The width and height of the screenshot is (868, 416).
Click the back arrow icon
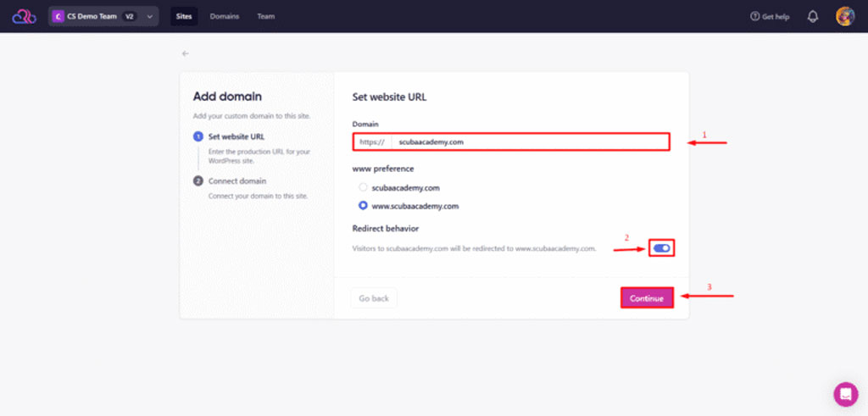186,53
